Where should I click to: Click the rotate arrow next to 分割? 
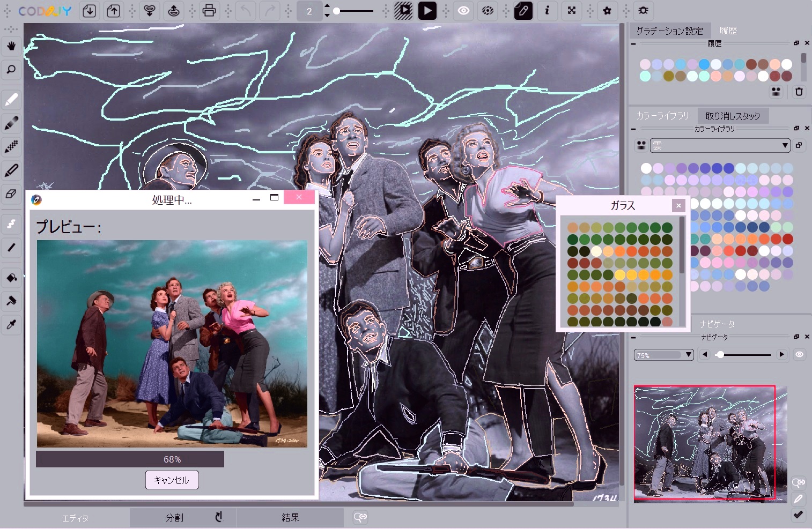pyautogui.click(x=218, y=517)
